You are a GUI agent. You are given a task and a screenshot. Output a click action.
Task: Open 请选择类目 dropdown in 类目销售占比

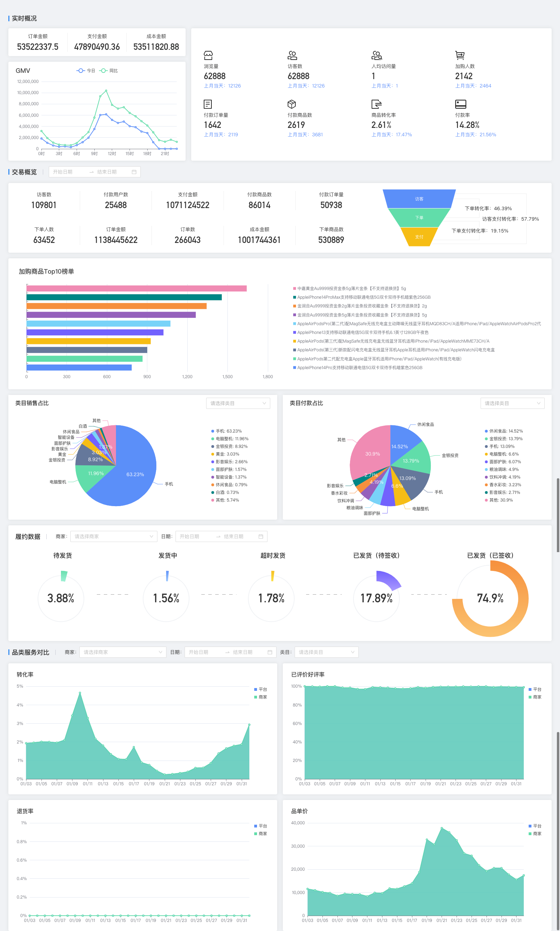[x=238, y=403]
